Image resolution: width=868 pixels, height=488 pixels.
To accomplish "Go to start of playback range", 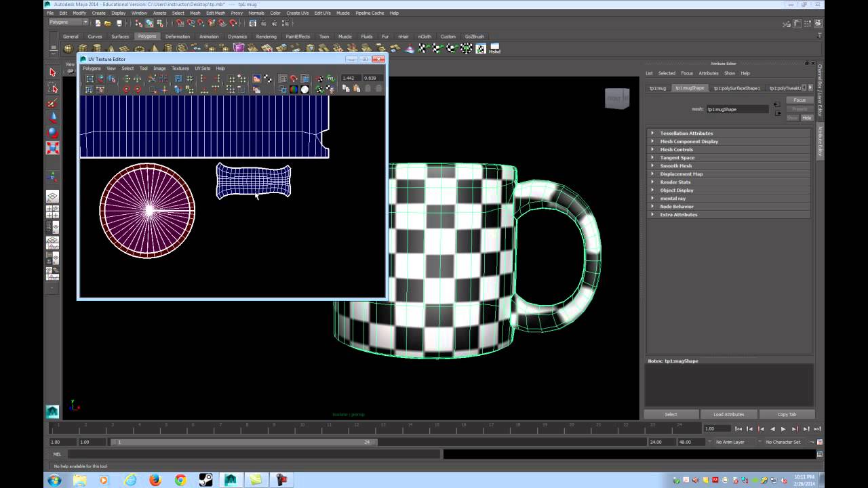I will point(738,429).
